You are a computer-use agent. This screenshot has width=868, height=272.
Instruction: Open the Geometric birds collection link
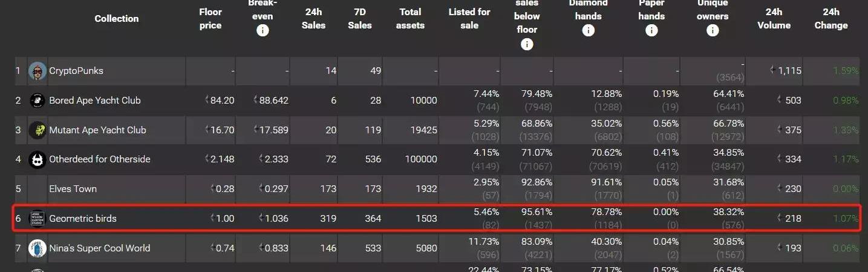point(82,218)
